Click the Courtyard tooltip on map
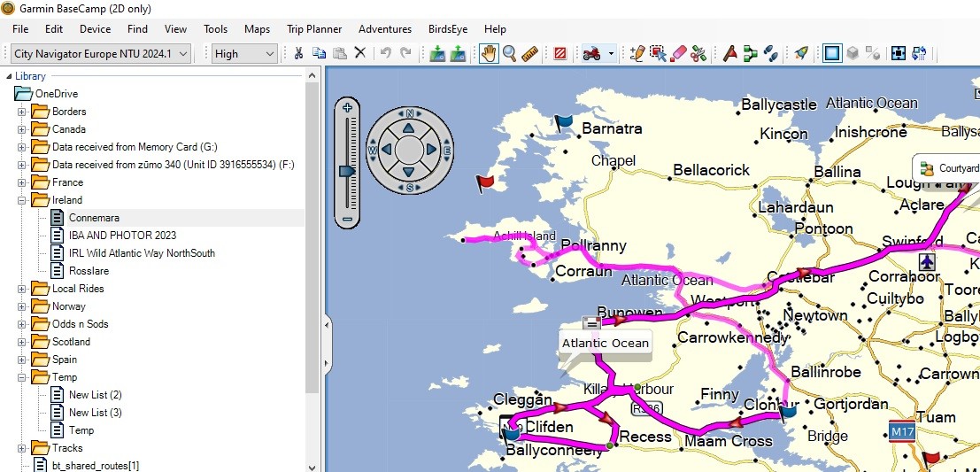 point(948,168)
